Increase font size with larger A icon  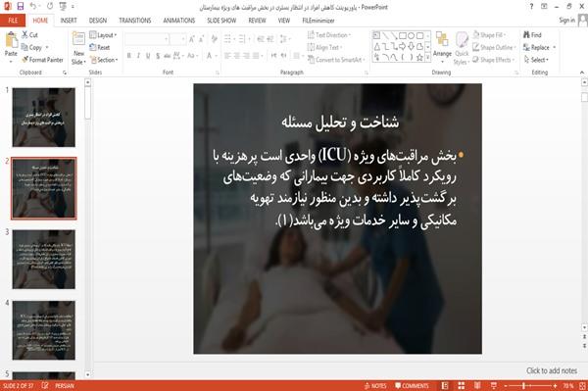click(x=192, y=38)
